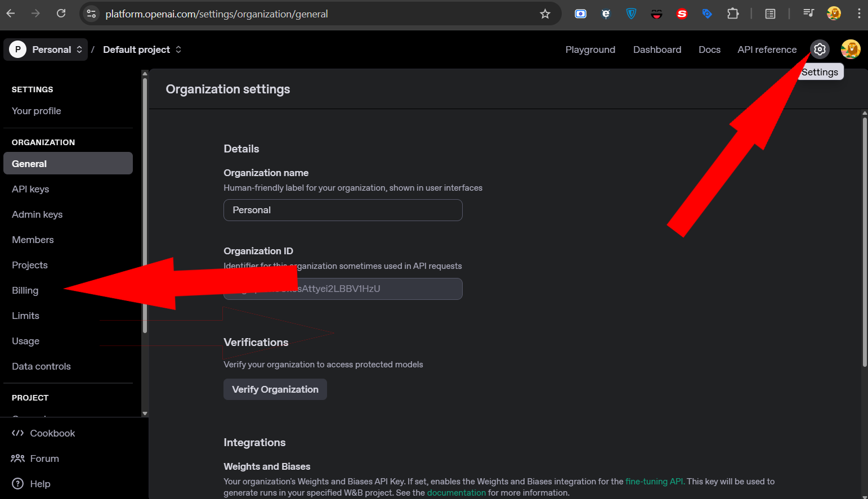Image resolution: width=868 pixels, height=499 pixels.
Task: Open Dashboard in top navigation
Action: pos(657,50)
